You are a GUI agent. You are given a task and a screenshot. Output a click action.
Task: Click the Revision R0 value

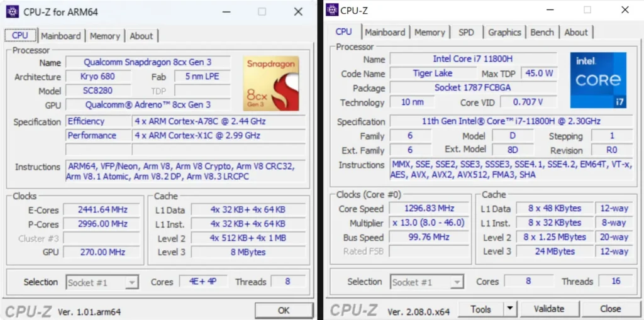pos(612,150)
